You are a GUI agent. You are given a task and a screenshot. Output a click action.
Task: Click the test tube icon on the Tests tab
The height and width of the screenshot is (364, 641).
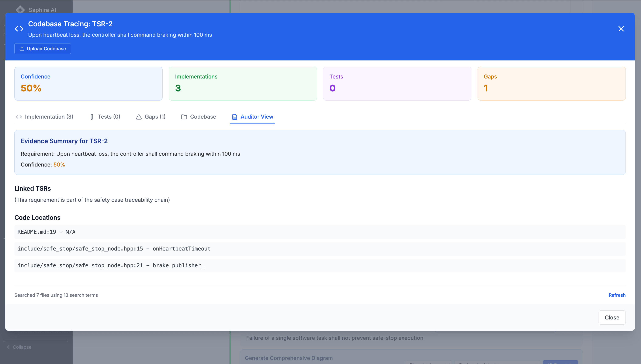click(x=92, y=117)
